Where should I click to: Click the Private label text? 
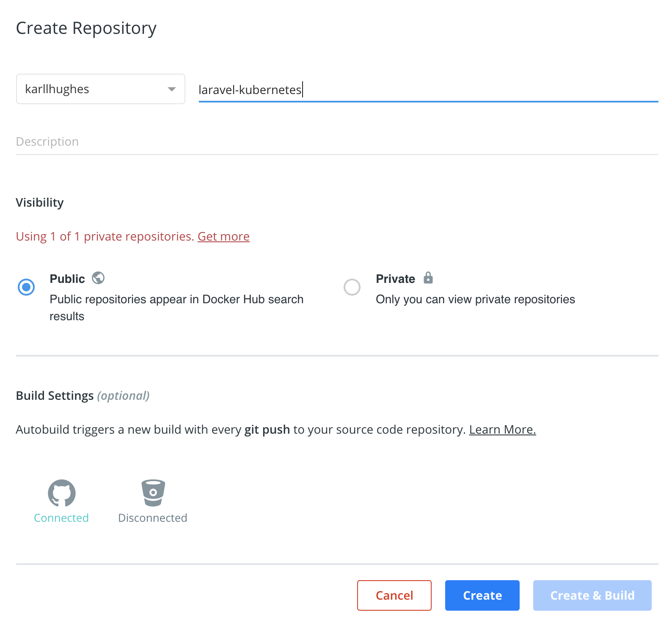point(396,279)
